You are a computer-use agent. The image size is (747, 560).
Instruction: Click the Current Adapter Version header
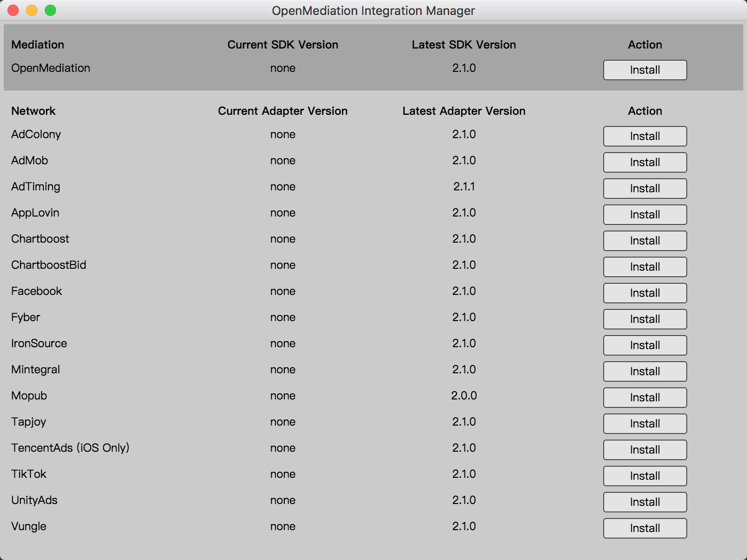[x=283, y=111]
